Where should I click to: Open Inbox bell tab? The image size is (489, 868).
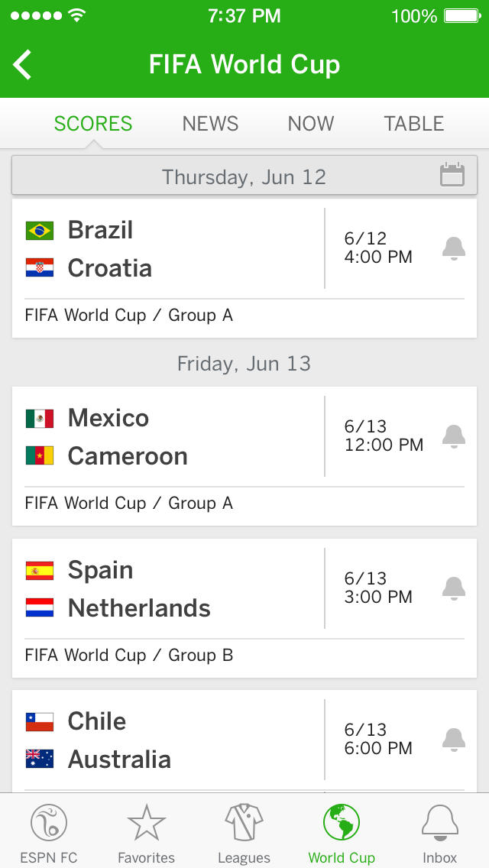[439, 834]
